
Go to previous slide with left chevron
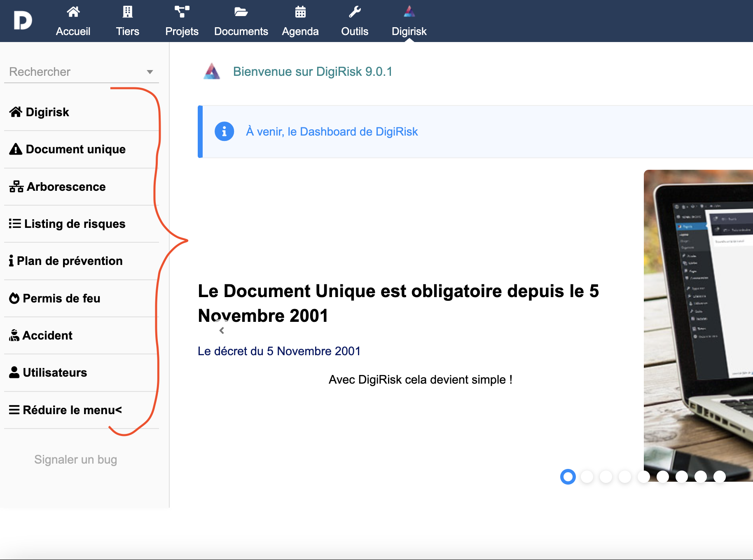click(222, 330)
